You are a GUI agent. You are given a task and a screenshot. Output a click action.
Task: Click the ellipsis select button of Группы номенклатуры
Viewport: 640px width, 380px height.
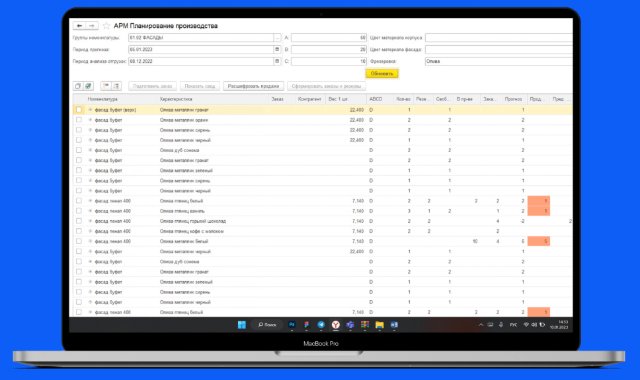click(277, 38)
